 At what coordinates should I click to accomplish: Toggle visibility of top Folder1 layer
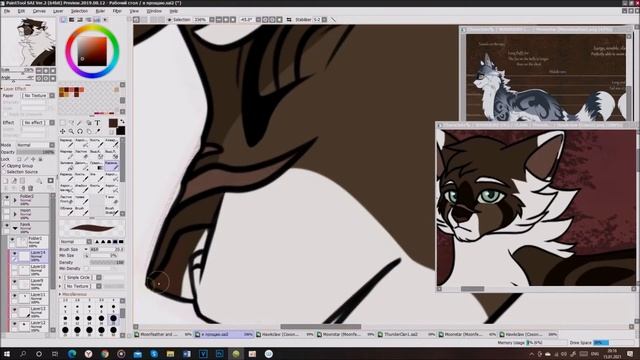click(7, 198)
